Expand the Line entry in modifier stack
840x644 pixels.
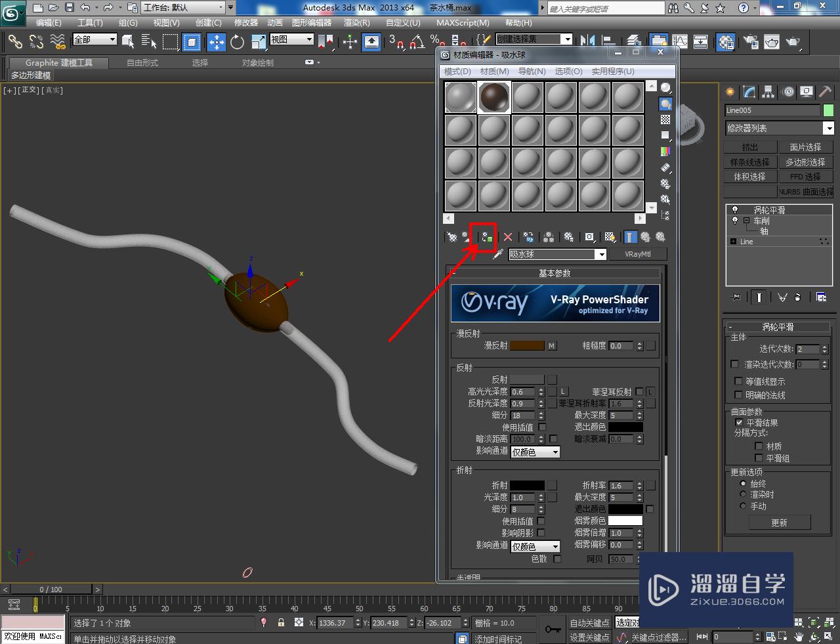(x=733, y=242)
